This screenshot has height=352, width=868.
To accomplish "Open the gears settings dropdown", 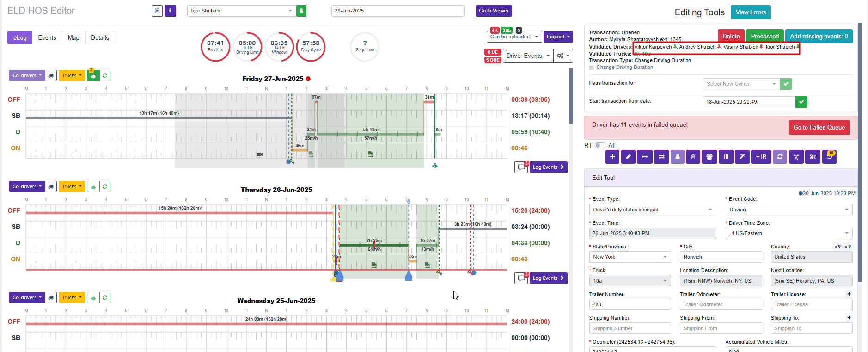I will tap(563, 56).
